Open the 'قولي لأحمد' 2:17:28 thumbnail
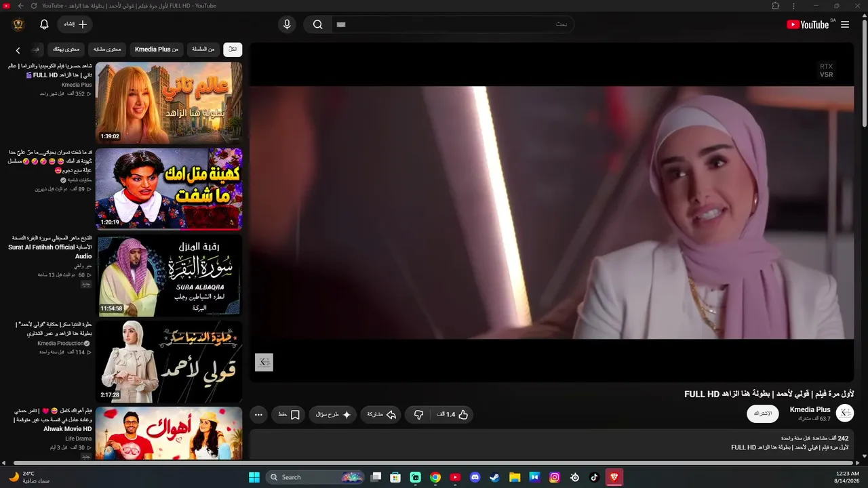Image resolution: width=868 pixels, height=488 pixels. [x=169, y=361]
